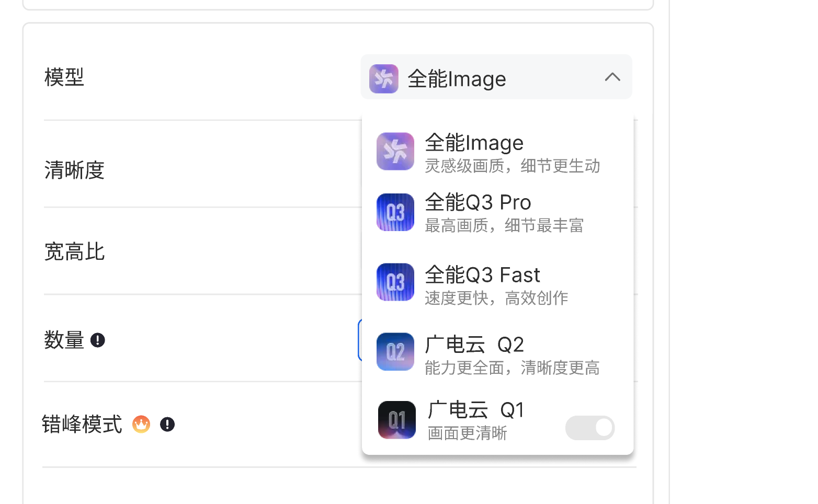Select 全能Image option in model list
818x504 pixels.
click(497, 152)
